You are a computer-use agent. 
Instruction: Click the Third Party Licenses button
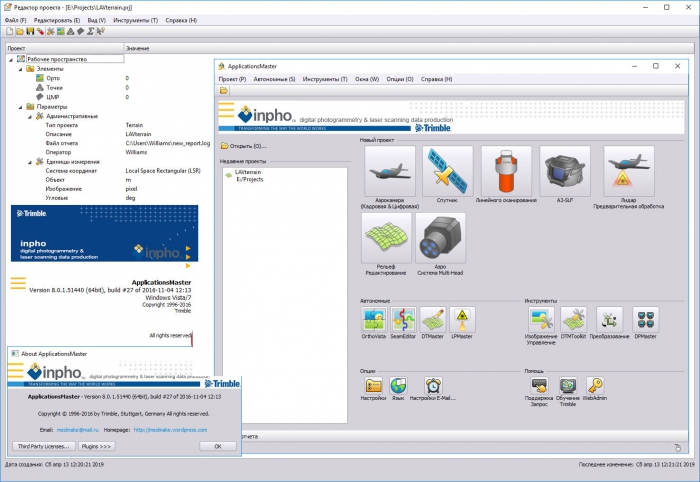(x=43, y=446)
